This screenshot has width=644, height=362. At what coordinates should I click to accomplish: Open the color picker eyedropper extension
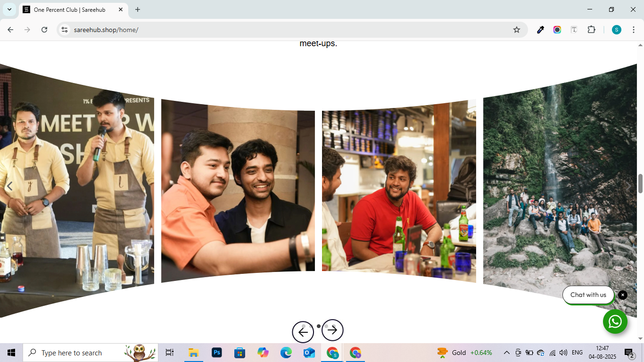point(541,30)
